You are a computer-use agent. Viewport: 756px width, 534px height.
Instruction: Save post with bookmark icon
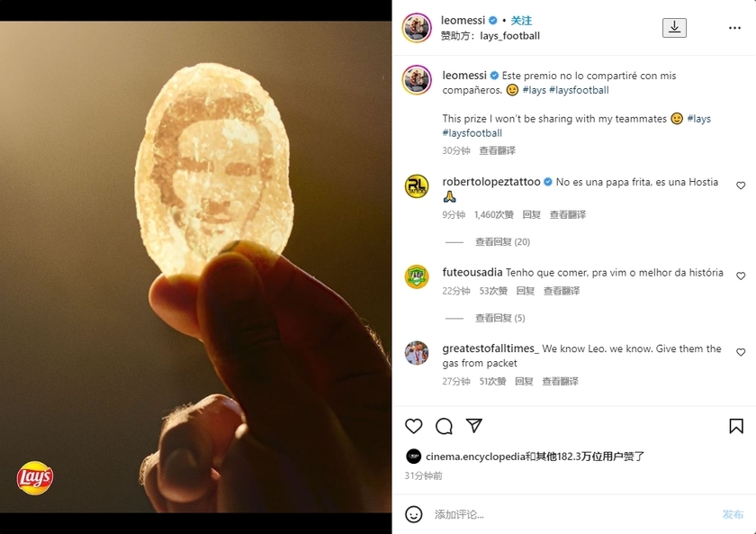tap(735, 426)
